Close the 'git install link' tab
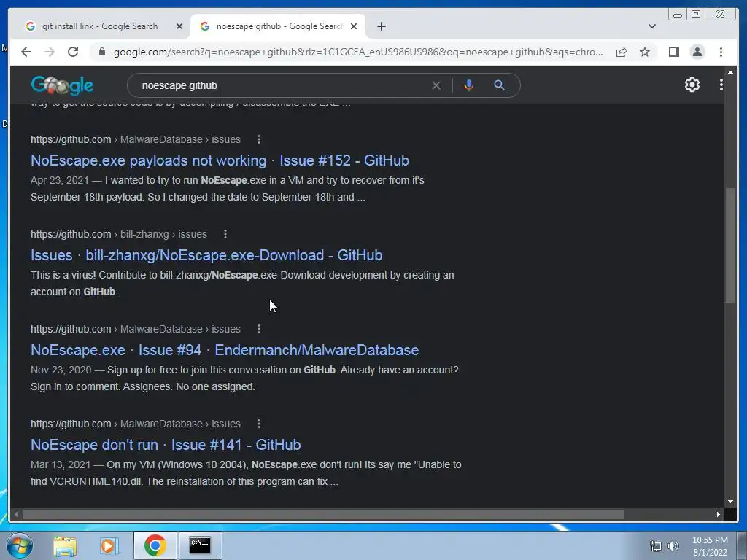This screenshot has height=560, width=747. coord(179,26)
